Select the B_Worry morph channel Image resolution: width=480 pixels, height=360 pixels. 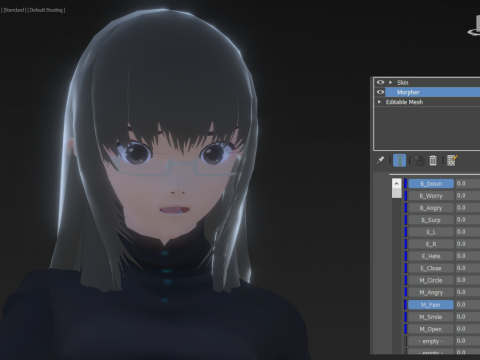tap(431, 196)
